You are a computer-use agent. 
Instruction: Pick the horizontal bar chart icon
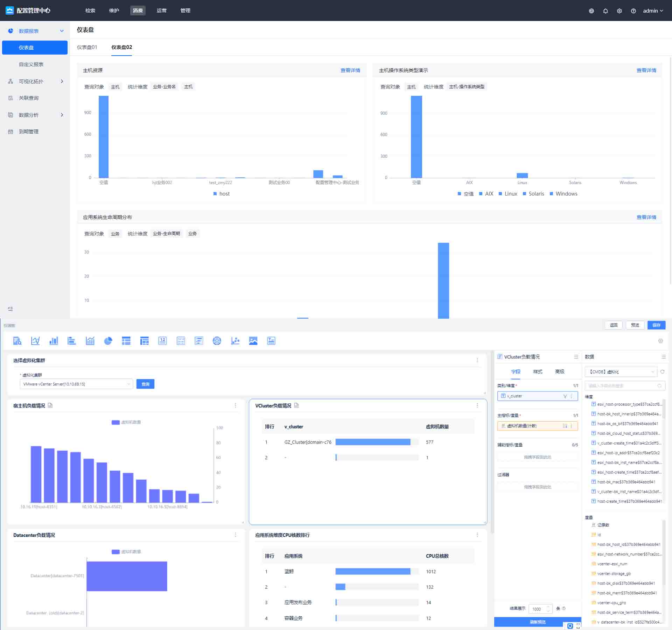[72, 341]
